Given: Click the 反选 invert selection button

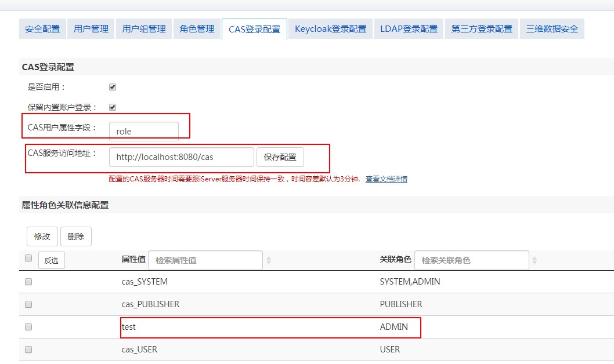Looking at the screenshot, I should [51, 261].
